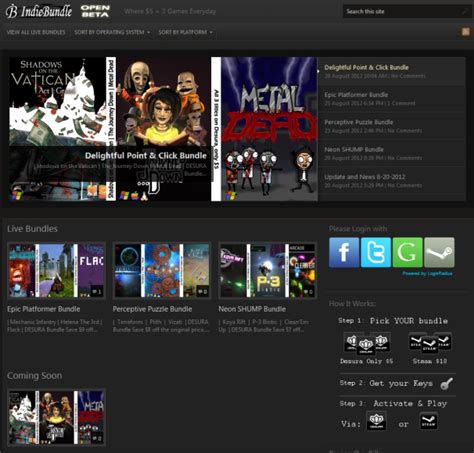Select Delightful Point & Click Bundle in slider list
The height and width of the screenshot is (453, 474).
366,67
